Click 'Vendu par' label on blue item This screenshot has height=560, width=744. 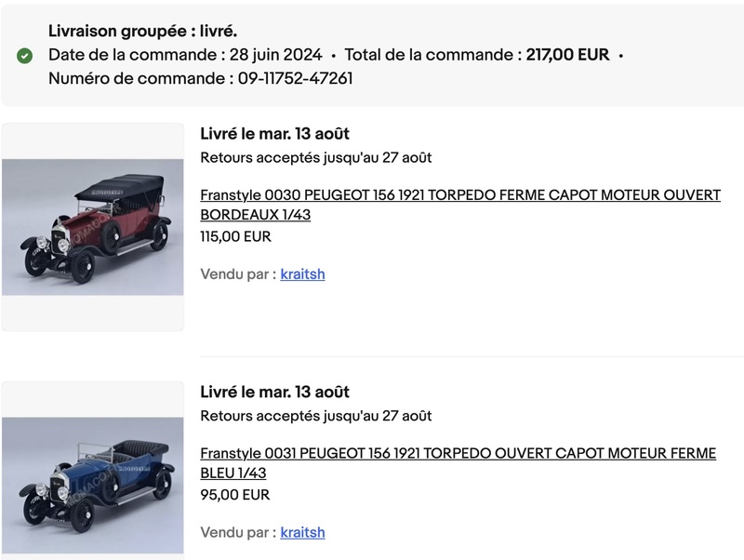(237, 532)
